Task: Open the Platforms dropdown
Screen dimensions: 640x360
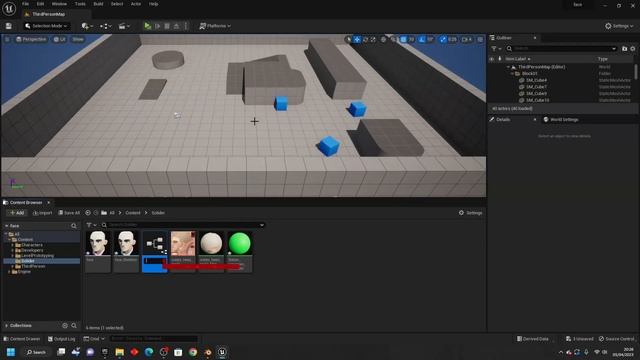Action: (215, 26)
